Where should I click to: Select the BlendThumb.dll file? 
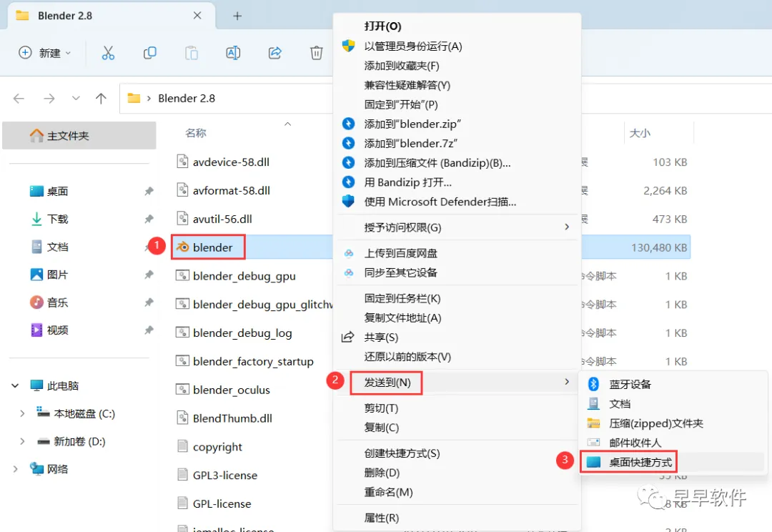[x=232, y=418]
